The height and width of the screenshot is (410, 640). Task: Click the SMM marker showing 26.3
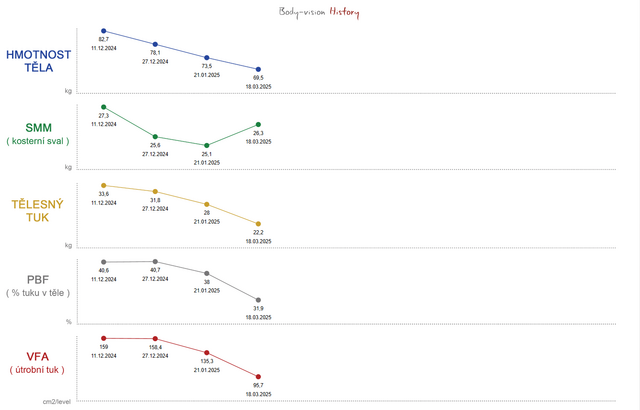coord(258,124)
